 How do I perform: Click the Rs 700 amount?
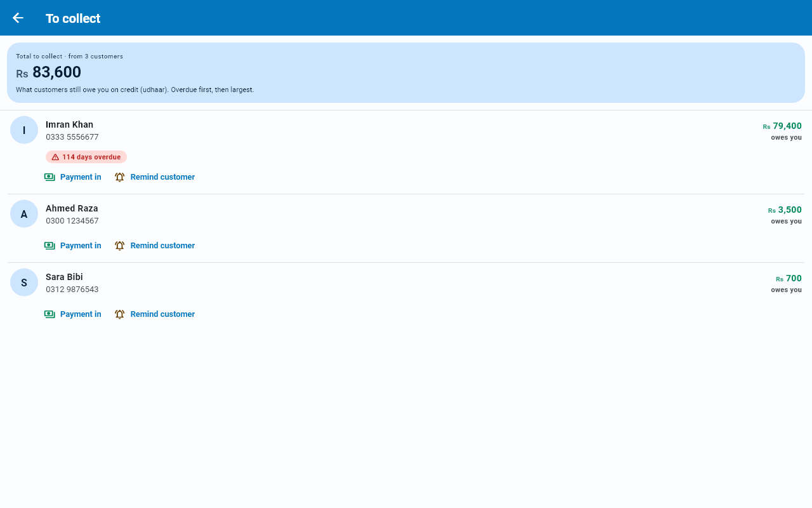point(789,278)
